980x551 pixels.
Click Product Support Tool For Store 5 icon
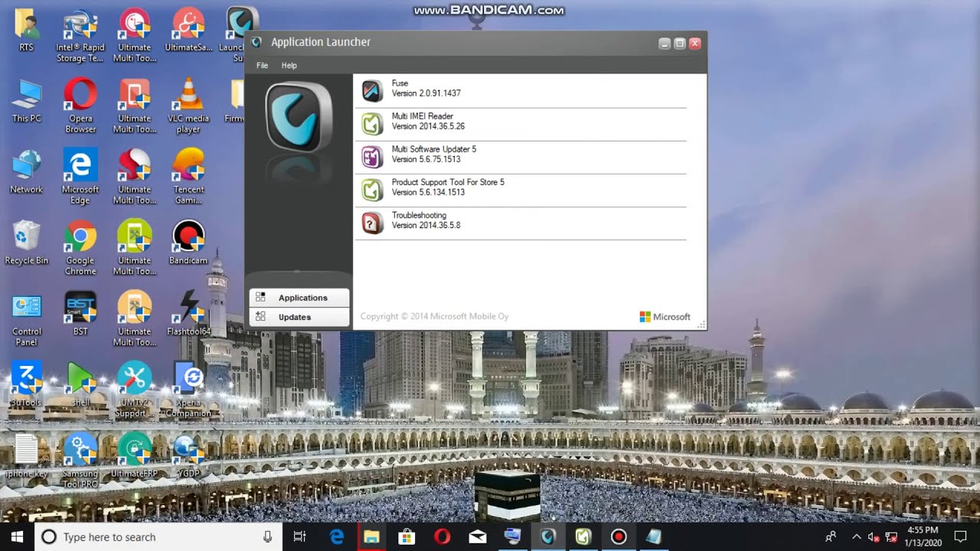coord(372,190)
